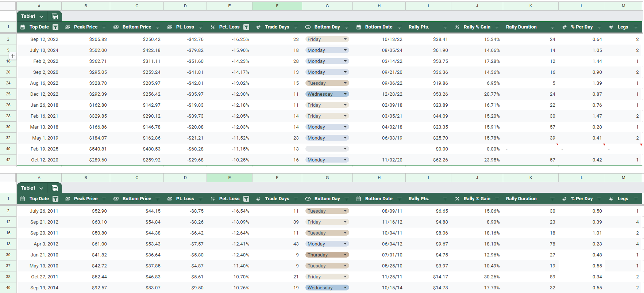Screen dimensions: 644x293
Task: Select highlighted column F header in upper table
Action: [x=277, y=6]
